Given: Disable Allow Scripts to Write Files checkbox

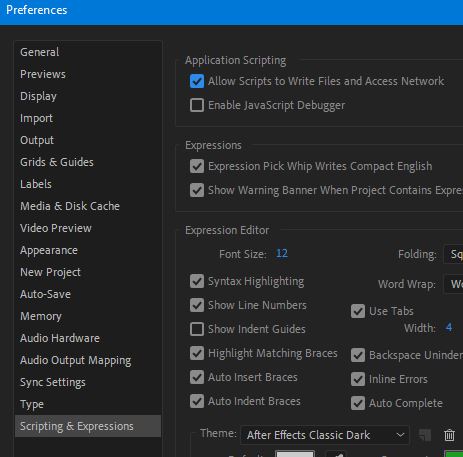Looking at the screenshot, I should pyautogui.click(x=197, y=81).
